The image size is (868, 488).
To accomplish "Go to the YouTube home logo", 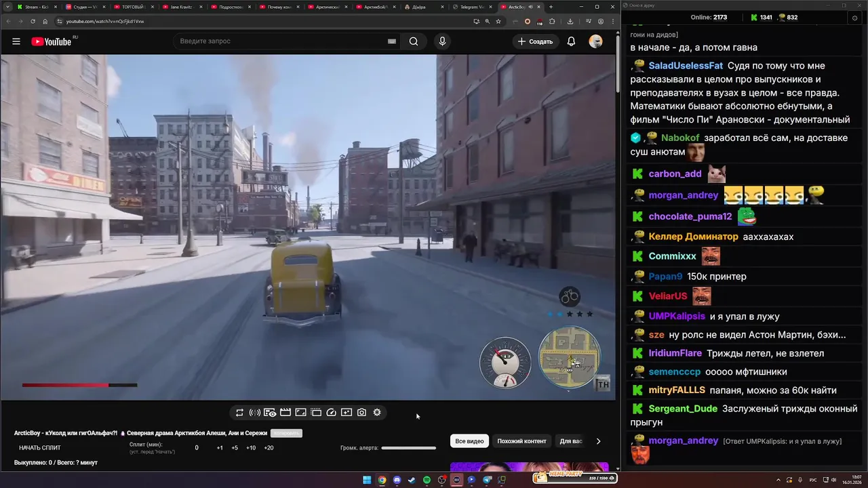I will point(52,41).
